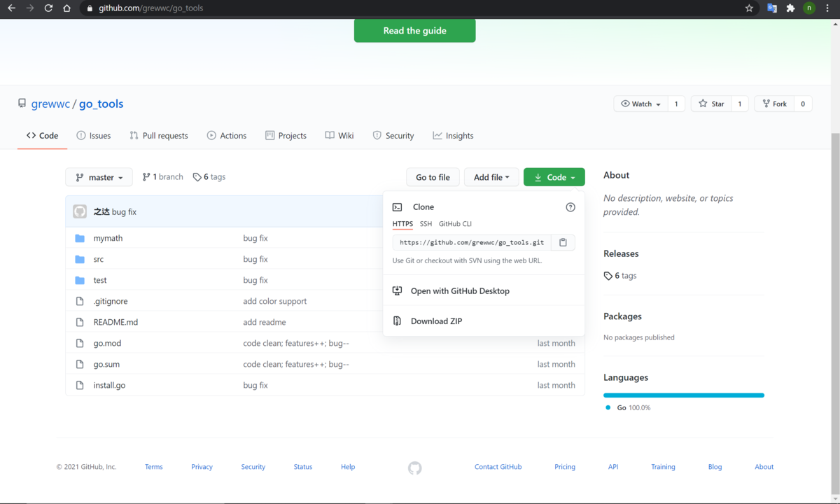Image resolution: width=840 pixels, height=504 pixels.
Task: Click the committer avatar next to bug fix
Action: 80,211
